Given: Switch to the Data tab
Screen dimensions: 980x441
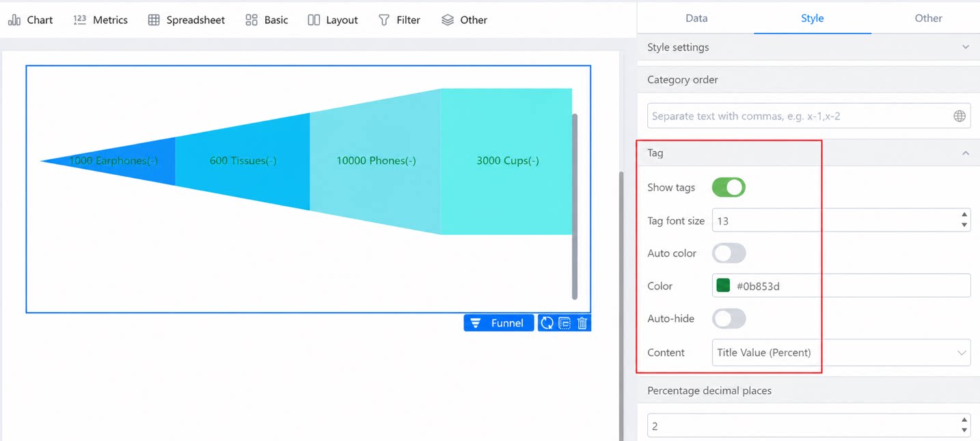Looking at the screenshot, I should pos(696,18).
